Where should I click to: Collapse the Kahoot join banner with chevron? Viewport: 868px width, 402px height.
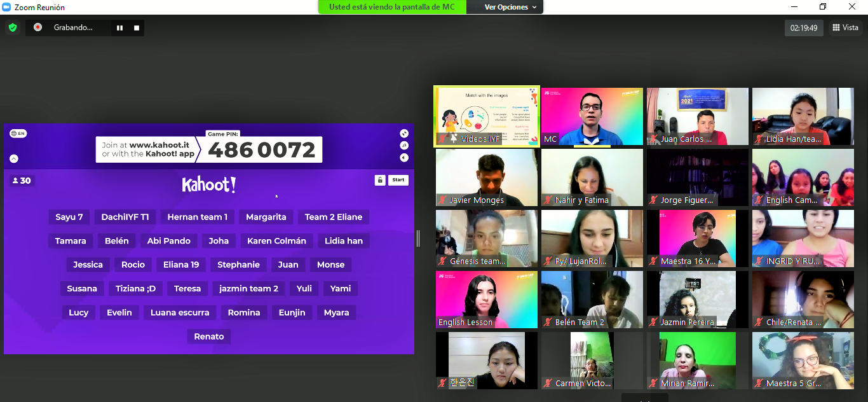pyautogui.click(x=14, y=159)
